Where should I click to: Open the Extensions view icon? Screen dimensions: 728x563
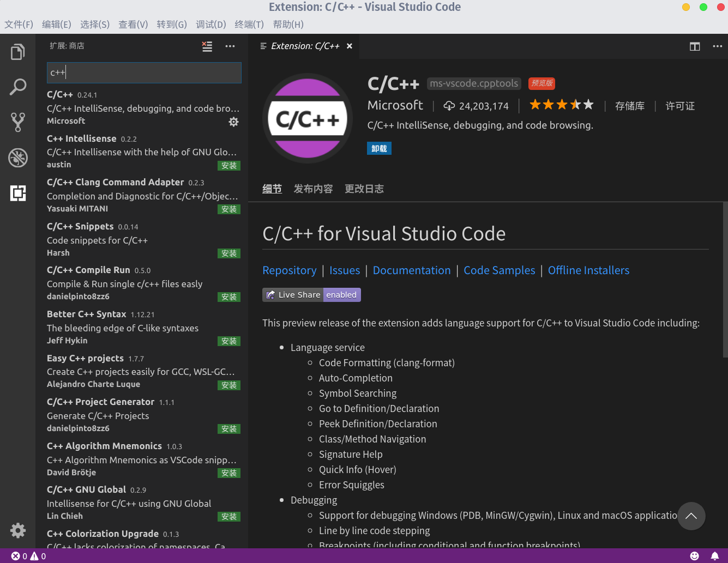[18, 192]
